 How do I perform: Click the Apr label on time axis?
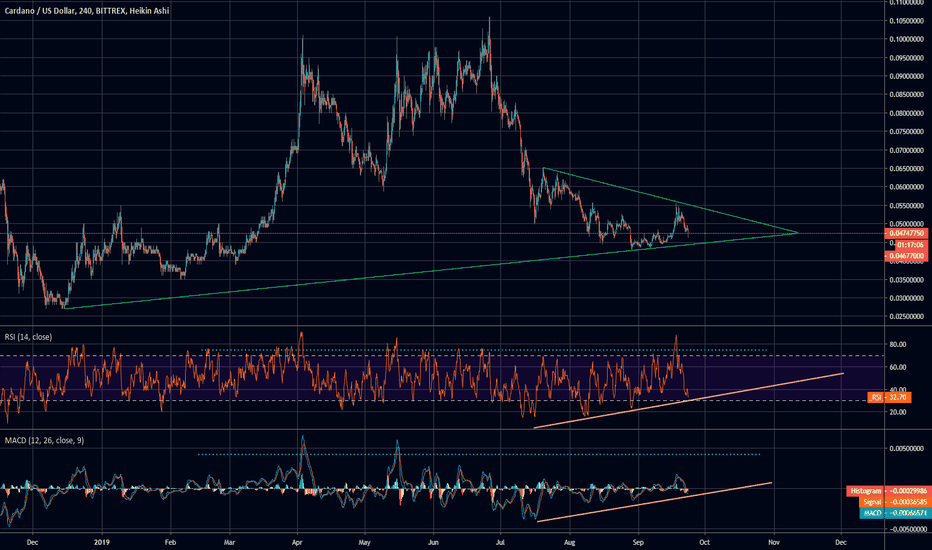[x=298, y=542]
